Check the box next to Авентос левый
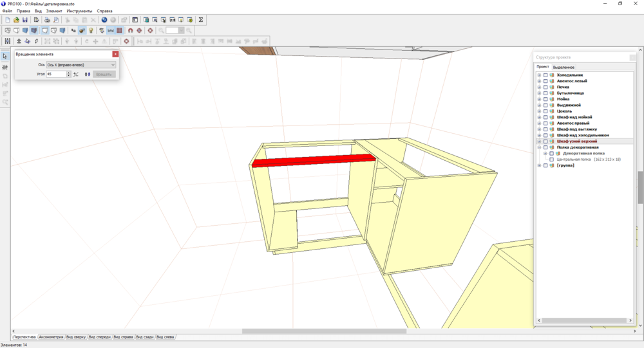 (545, 81)
